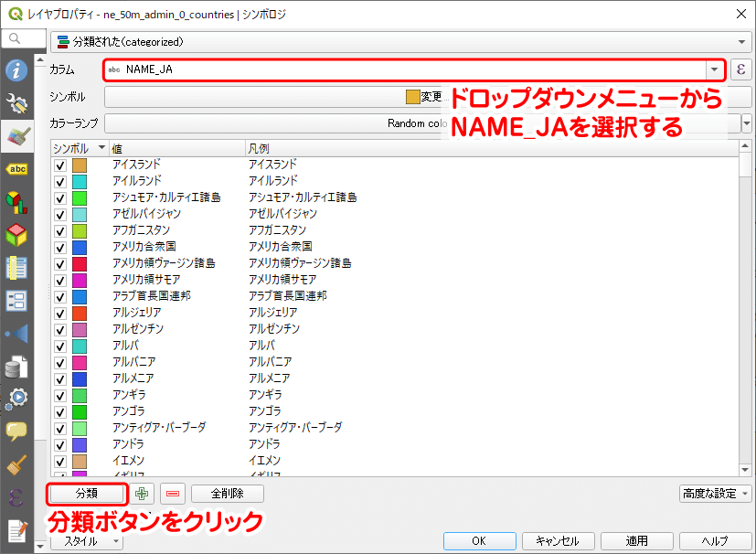Screen dimensions: 756x554
Task: Select the Symbology paintbrush tab
Action: point(17,136)
